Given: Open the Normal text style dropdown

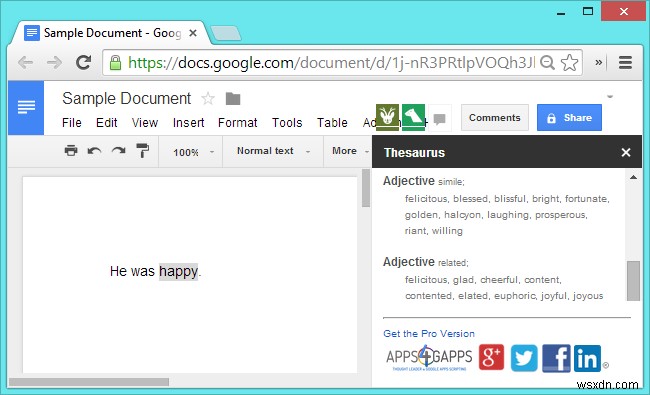Looking at the screenshot, I should click(x=273, y=151).
